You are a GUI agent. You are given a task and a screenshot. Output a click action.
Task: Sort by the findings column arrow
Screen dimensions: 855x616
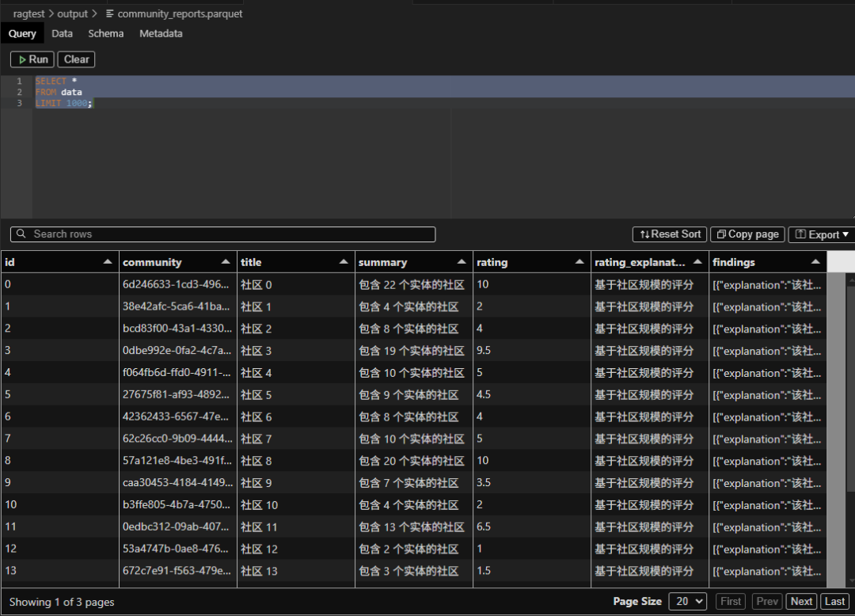point(815,262)
